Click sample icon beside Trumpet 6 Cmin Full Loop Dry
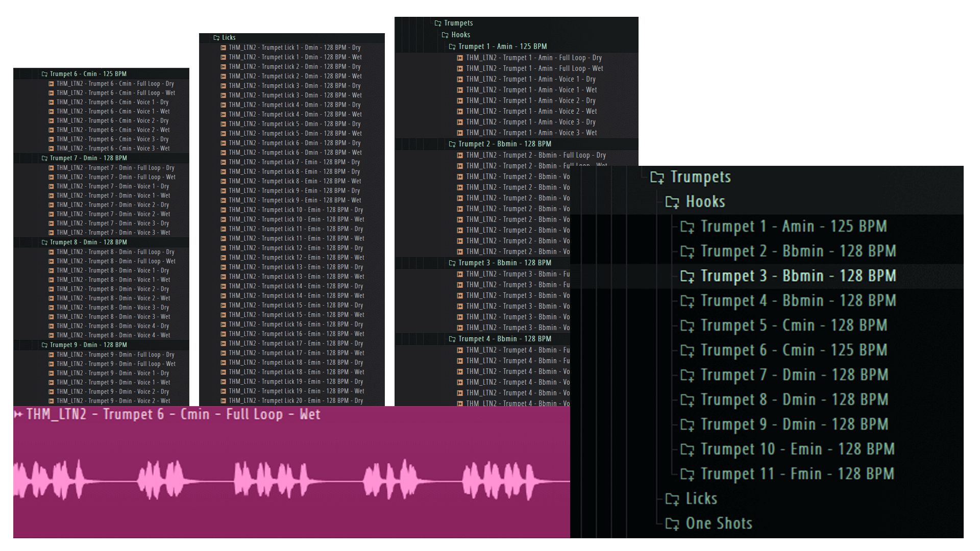 (51, 84)
